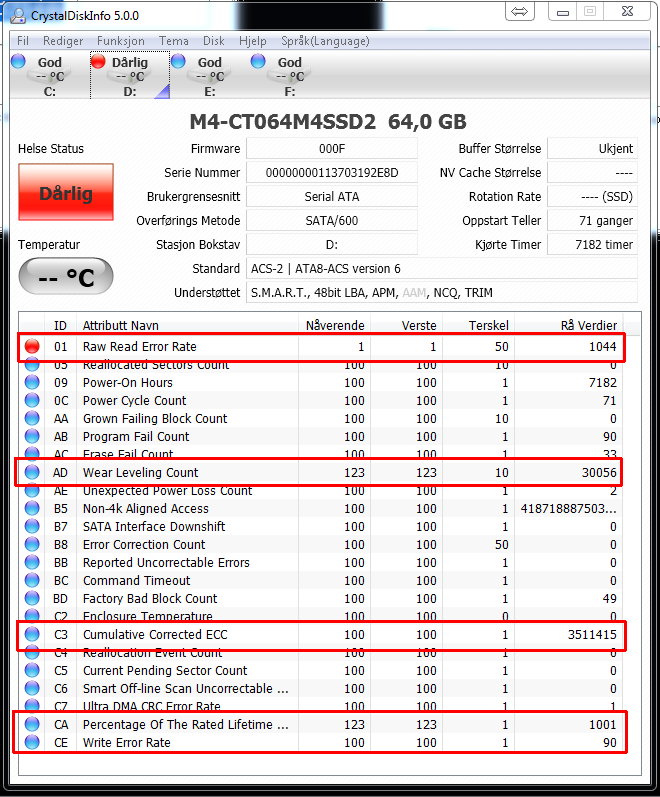Open the Fil menu

23,41
